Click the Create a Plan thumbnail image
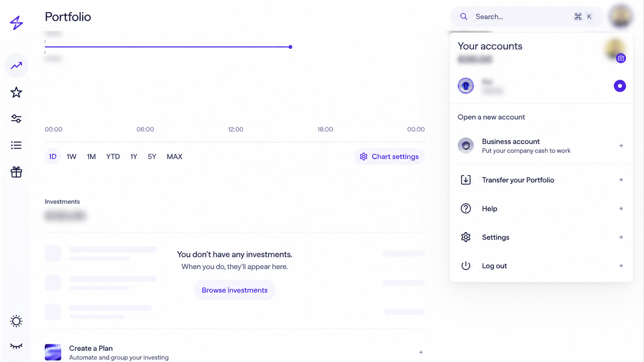 click(53, 352)
